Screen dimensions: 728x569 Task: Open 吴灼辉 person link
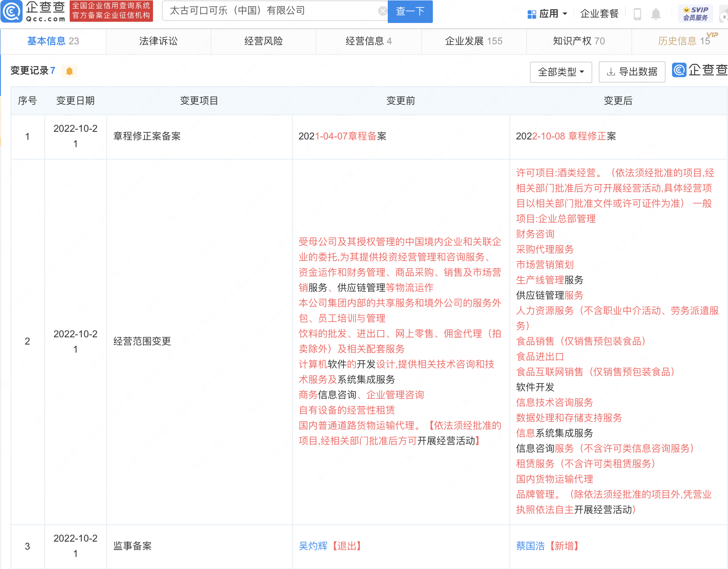point(313,546)
